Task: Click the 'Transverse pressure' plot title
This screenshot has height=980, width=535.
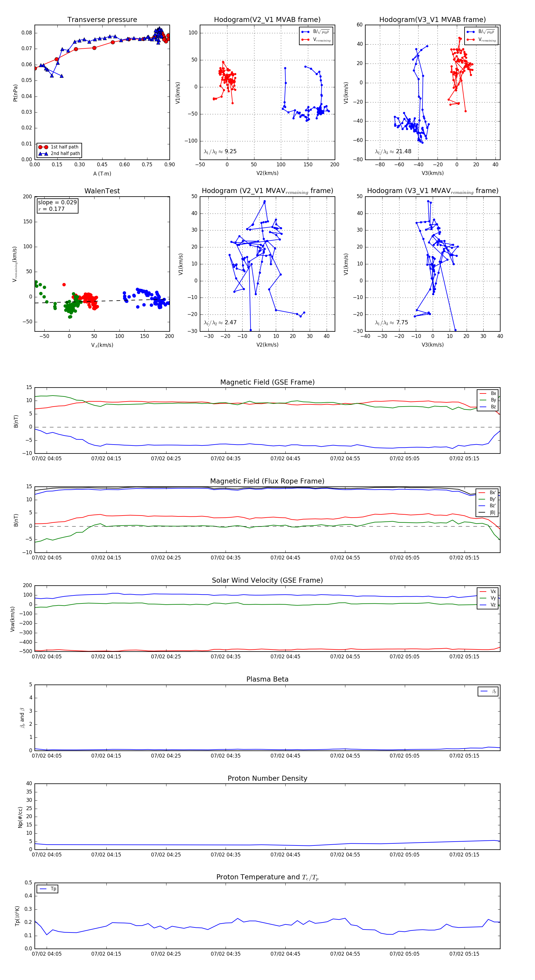Action: click(x=102, y=20)
